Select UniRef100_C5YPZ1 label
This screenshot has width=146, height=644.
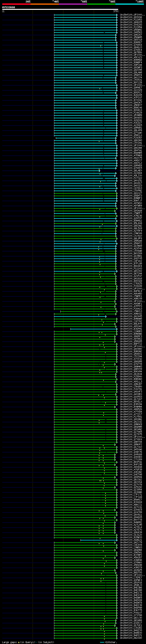coord(131,80)
